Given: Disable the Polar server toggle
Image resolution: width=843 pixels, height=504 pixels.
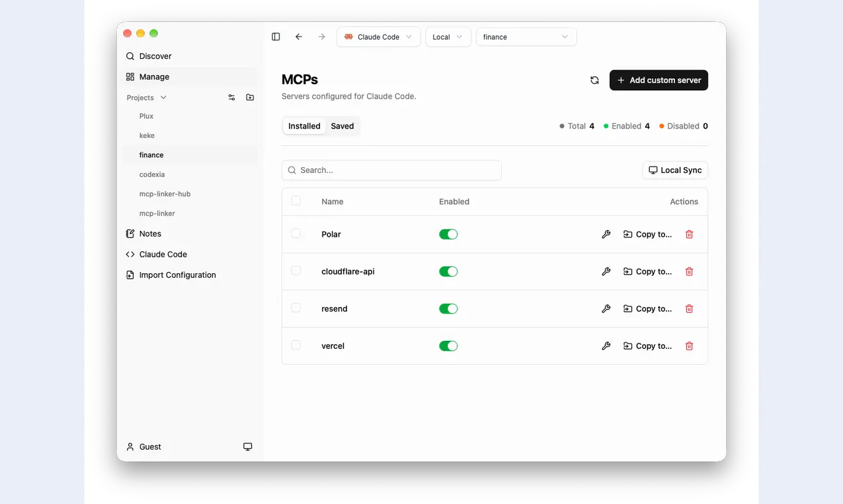Looking at the screenshot, I should tap(449, 234).
